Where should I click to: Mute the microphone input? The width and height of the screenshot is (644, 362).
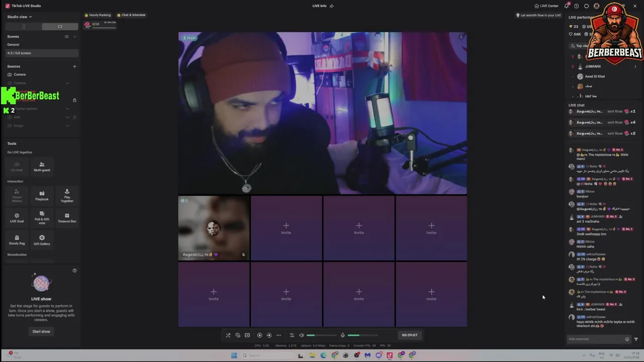pos(343,335)
